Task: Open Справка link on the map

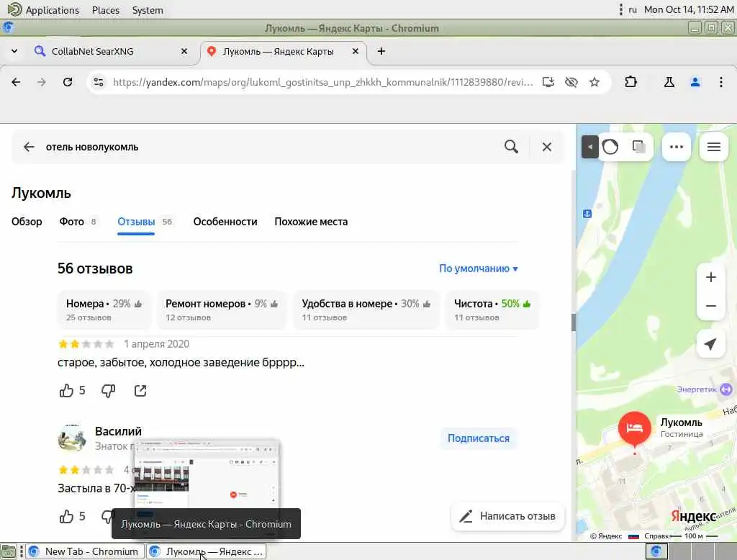Action: click(x=656, y=536)
